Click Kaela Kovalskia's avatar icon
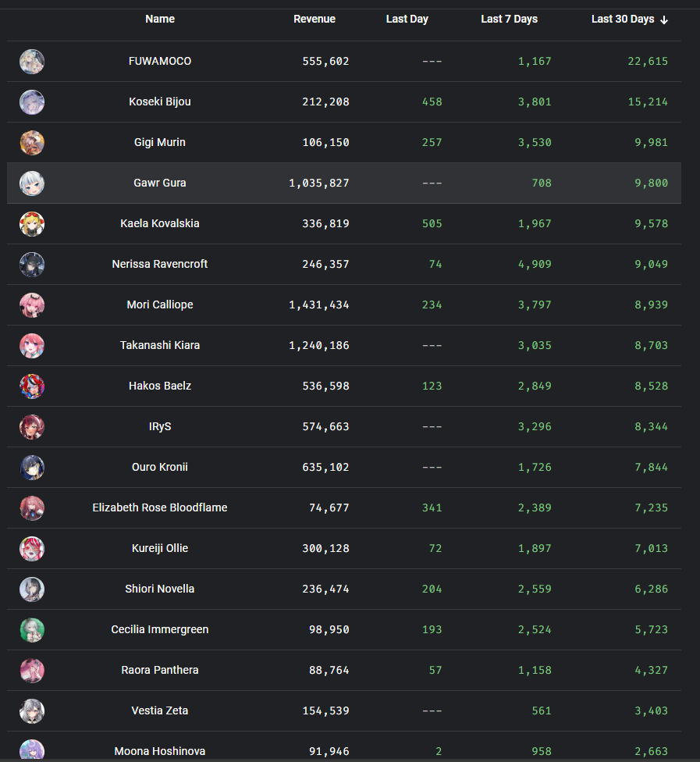Screen dimensions: 700x762 click(32, 224)
